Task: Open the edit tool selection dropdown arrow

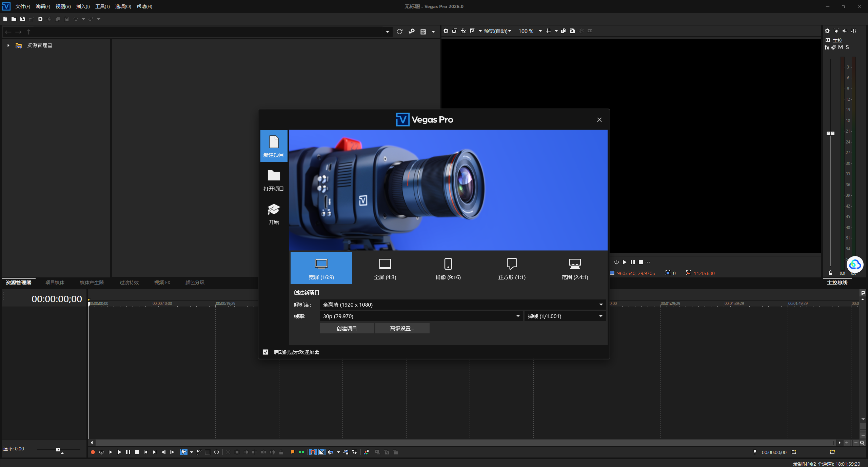Action: pos(192,452)
